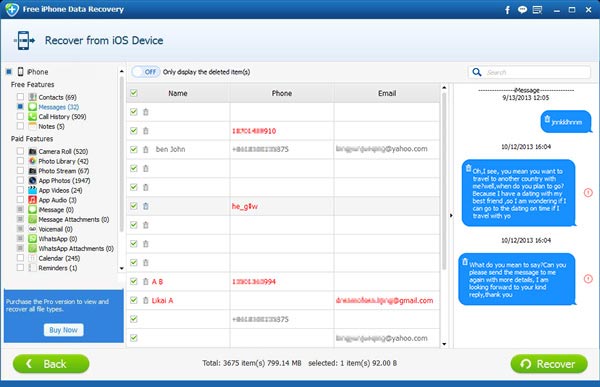Check the Call History (509) checkbox
Screen dimensions: 600x387
click(20, 116)
